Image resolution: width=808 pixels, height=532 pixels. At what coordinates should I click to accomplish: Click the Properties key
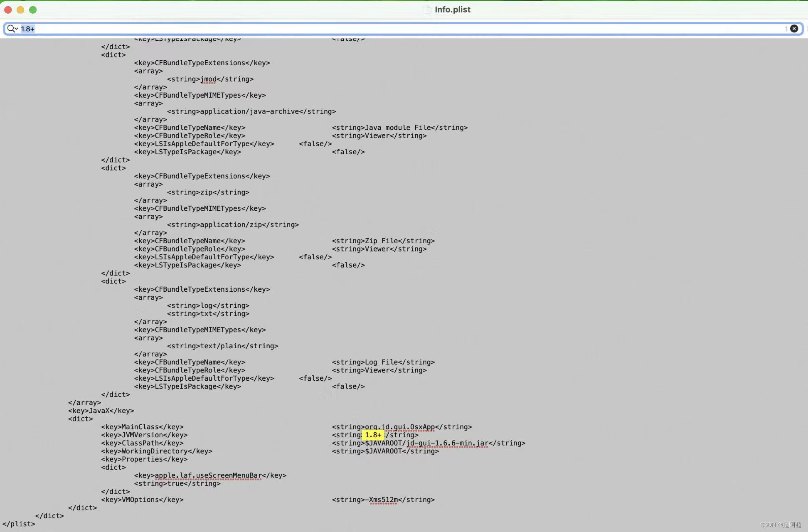coord(144,459)
